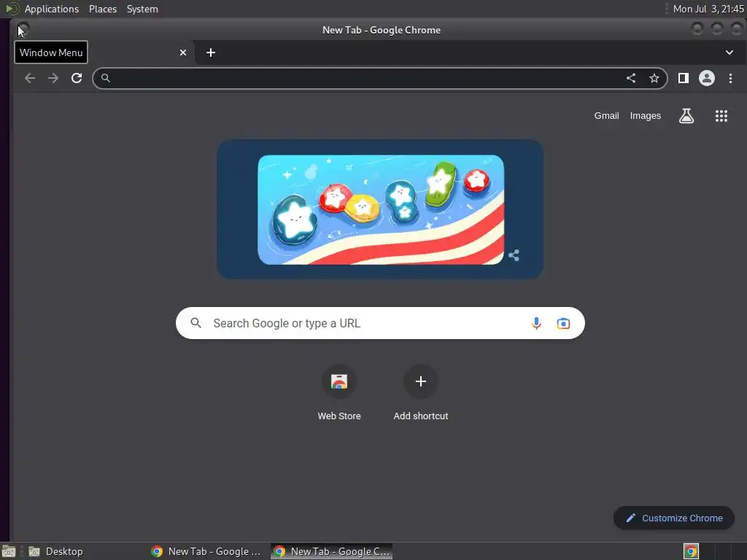
Task: Share this page from the address bar
Action: click(x=631, y=78)
